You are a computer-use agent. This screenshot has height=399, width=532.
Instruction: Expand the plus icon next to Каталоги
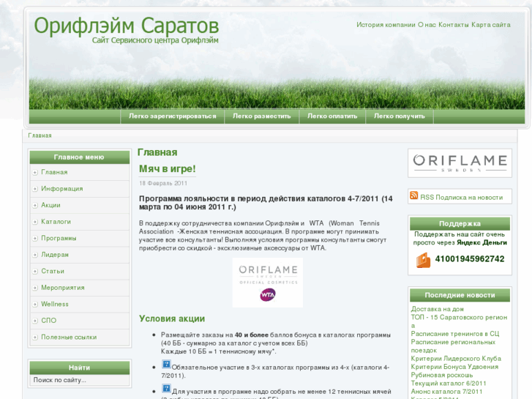[35, 222]
